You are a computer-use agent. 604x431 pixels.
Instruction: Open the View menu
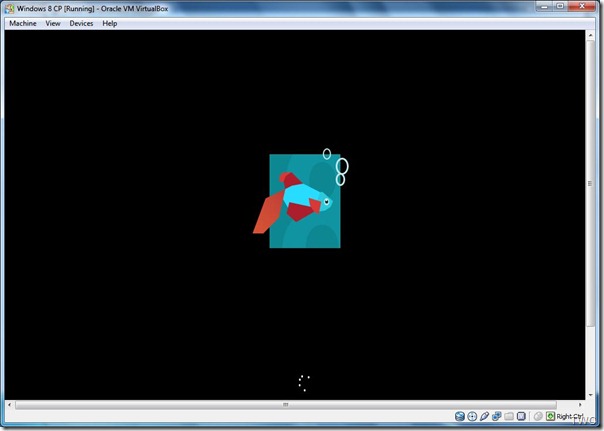point(53,23)
